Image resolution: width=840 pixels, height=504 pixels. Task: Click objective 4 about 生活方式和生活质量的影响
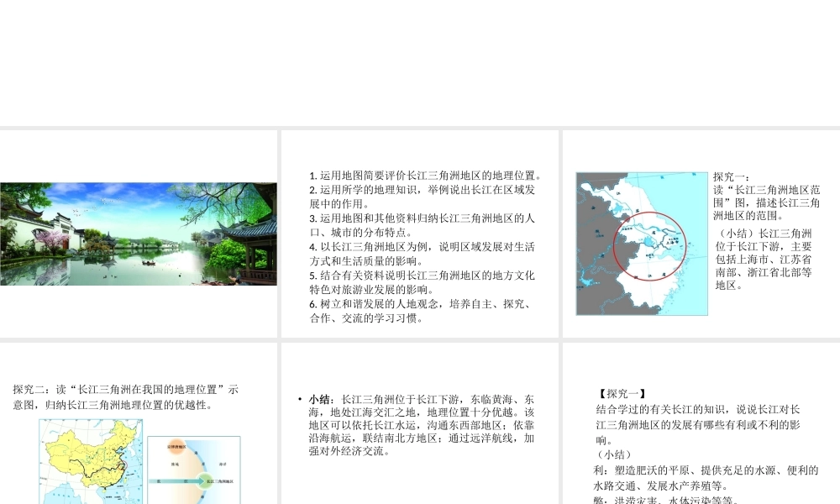click(423, 254)
